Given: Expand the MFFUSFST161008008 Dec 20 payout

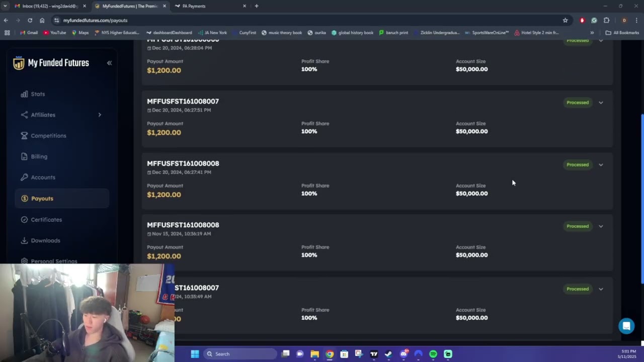Looking at the screenshot, I should click(601, 165).
